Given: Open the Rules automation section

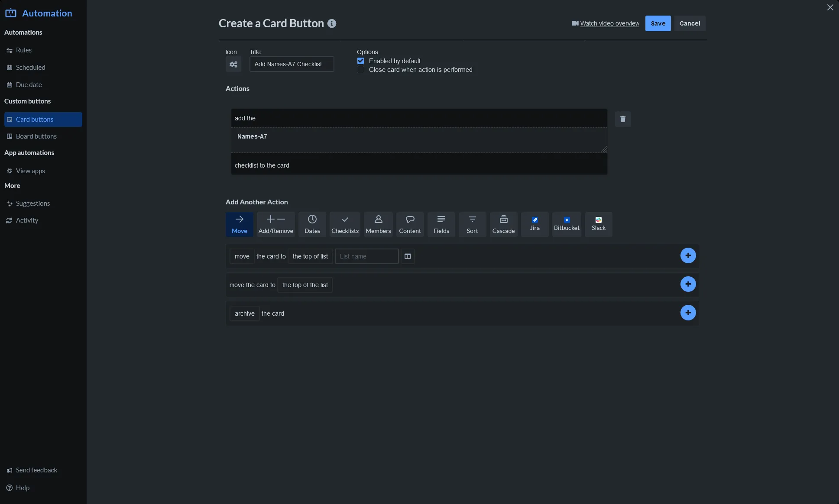Looking at the screenshot, I should (23, 50).
